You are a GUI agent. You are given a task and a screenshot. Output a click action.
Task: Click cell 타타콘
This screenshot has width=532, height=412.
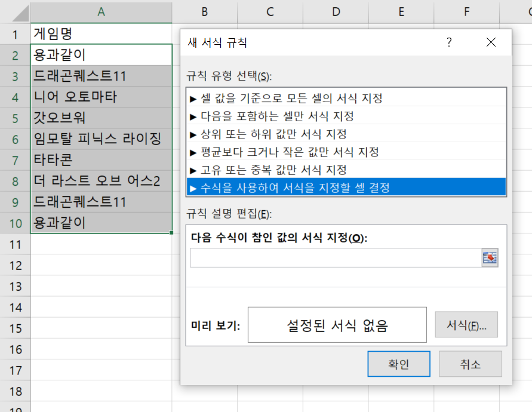coord(101,160)
